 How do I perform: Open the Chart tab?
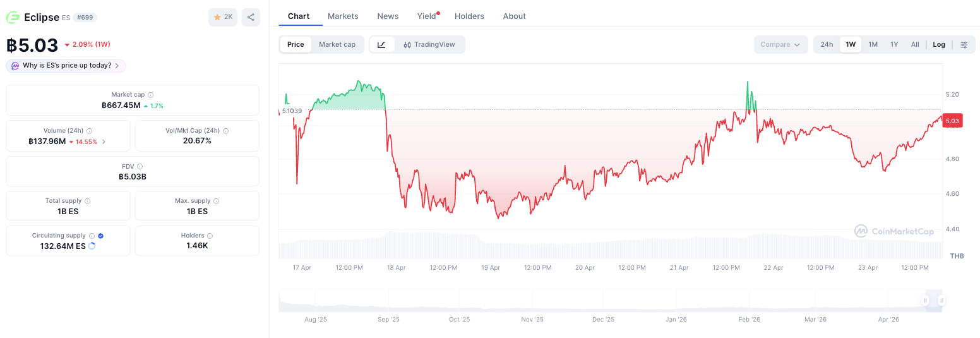(x=299, y=16)
